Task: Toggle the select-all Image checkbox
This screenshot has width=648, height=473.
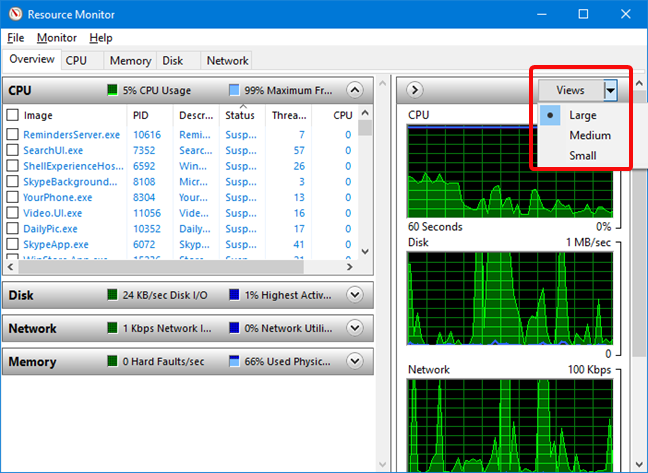Action: click(12, 115)
